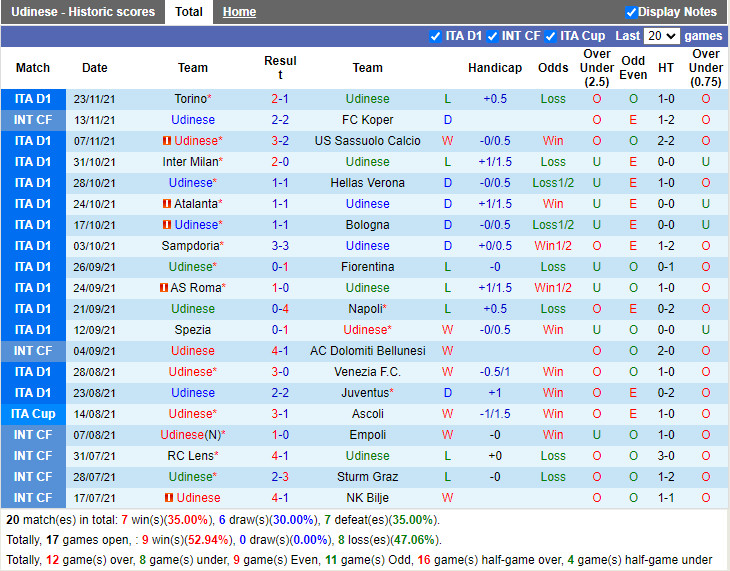This screenshot has width=730, height=571.
Task: Open the US Sassuolo Calcio team link
Action: 367,141
